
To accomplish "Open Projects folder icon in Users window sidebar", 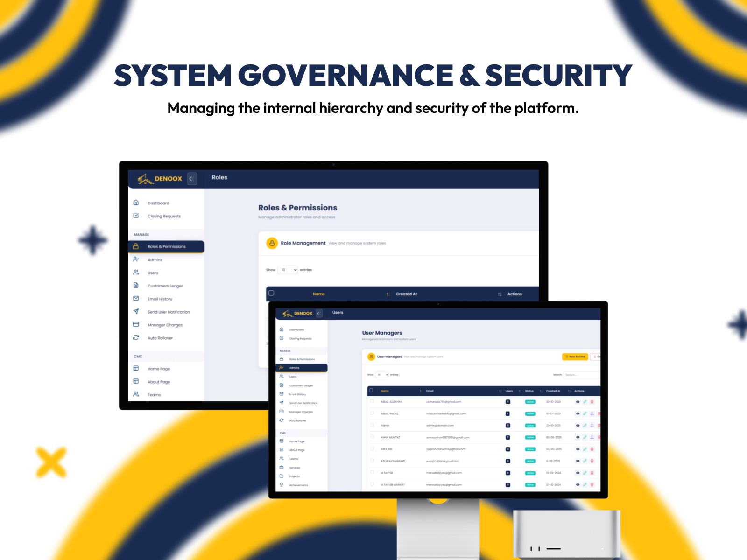I will pyautogui.click(x=282, y=476).
